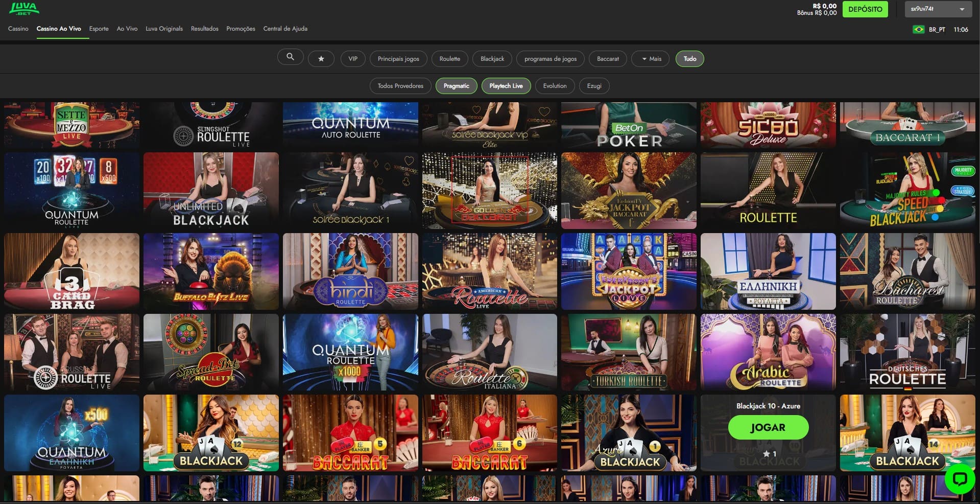This screenshot has width=980, height=504.
Task: Filter by Principais jogos category
Action: click(398, 59)
